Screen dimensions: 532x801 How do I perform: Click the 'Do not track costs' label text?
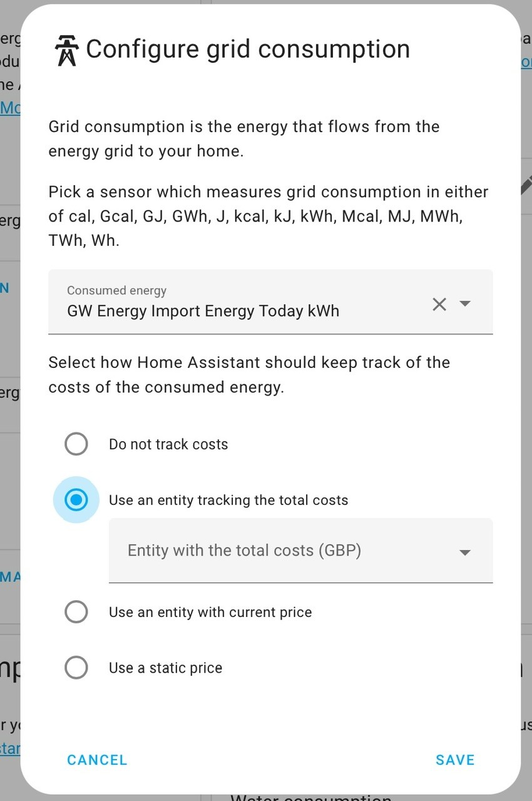point(168,444)
